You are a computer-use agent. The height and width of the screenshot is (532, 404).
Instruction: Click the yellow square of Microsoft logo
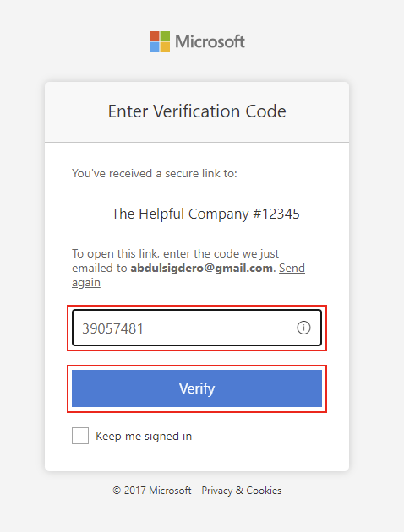pyautogui.click(x=165, y=46)
